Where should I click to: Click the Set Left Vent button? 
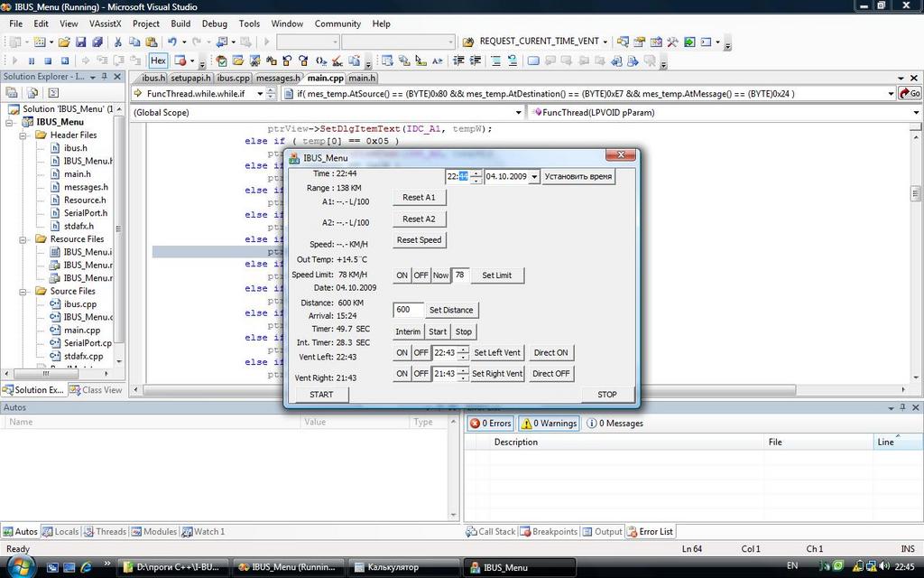(497, 352)
